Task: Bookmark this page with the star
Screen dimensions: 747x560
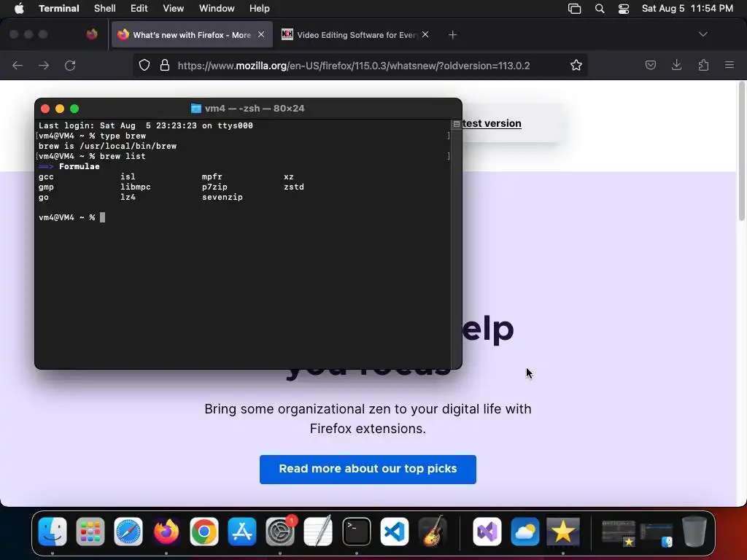Action: point(576,65)
